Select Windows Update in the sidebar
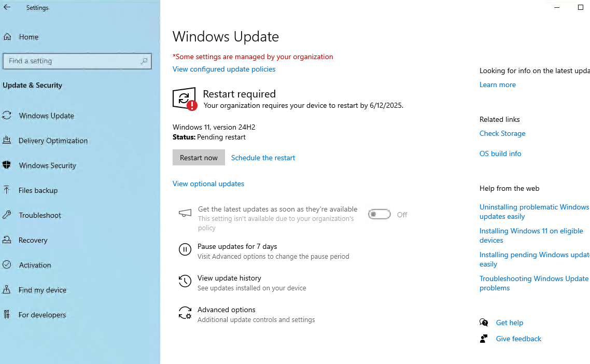 [x=47, y=116]
